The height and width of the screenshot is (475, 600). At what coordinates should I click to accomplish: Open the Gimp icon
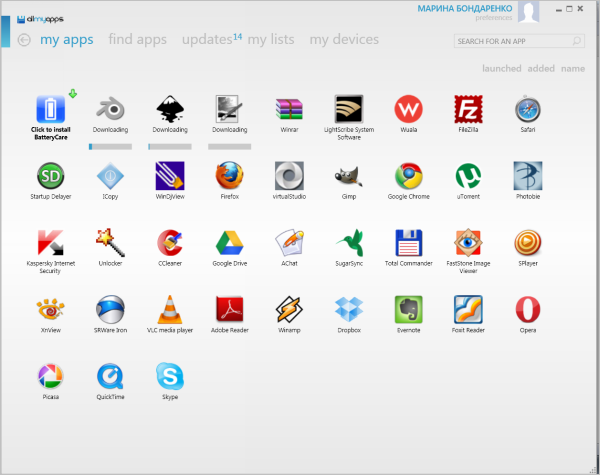(349, 176)
